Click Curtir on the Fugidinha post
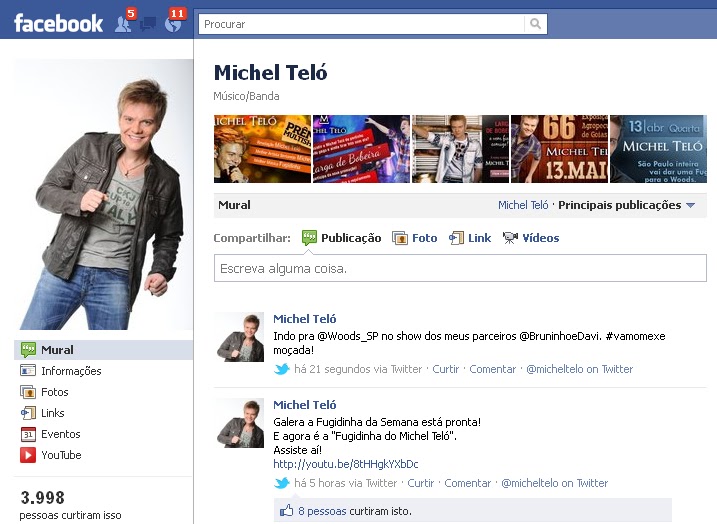 (x=420, y=483)
